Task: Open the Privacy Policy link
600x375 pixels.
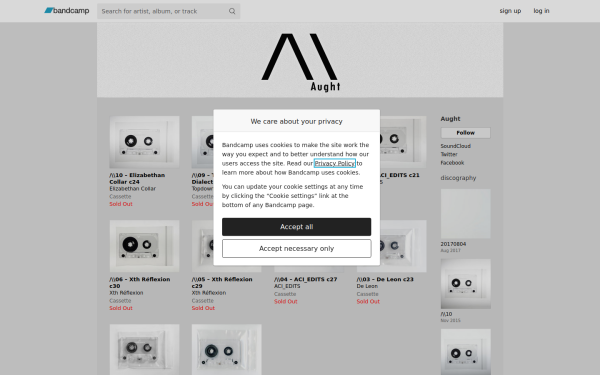Action: 335,163
